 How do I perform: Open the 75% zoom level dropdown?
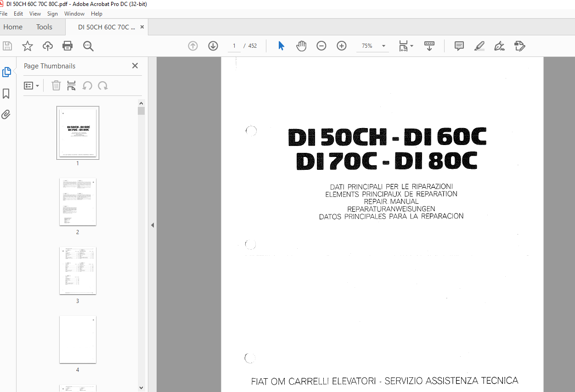coord(373,46)
